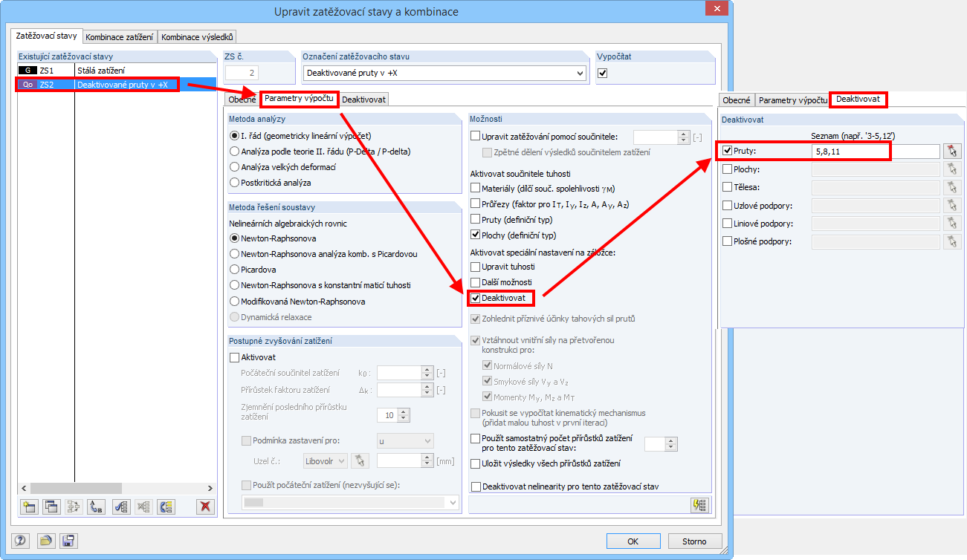This screenshot has height=560, width=967.
Task: Open the node picker next to Uzel č.
Action: coord(361,460)
